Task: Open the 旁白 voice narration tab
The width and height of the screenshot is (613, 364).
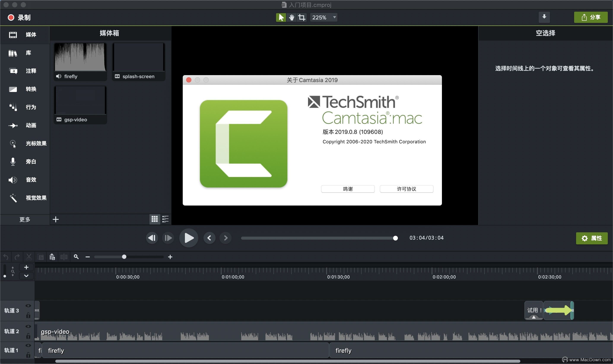Action: pyautogui.click(x=25, y=162)
